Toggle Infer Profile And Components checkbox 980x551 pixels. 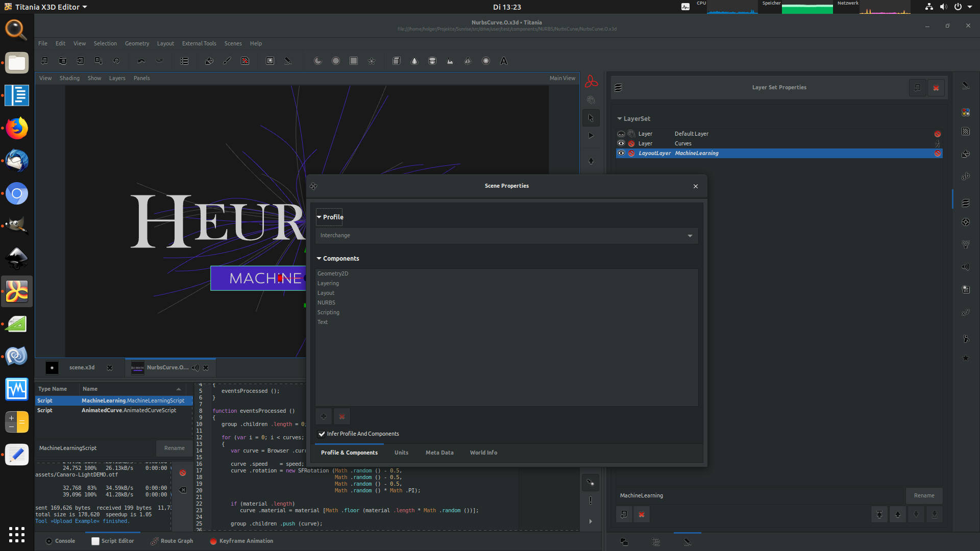[322, 434]
